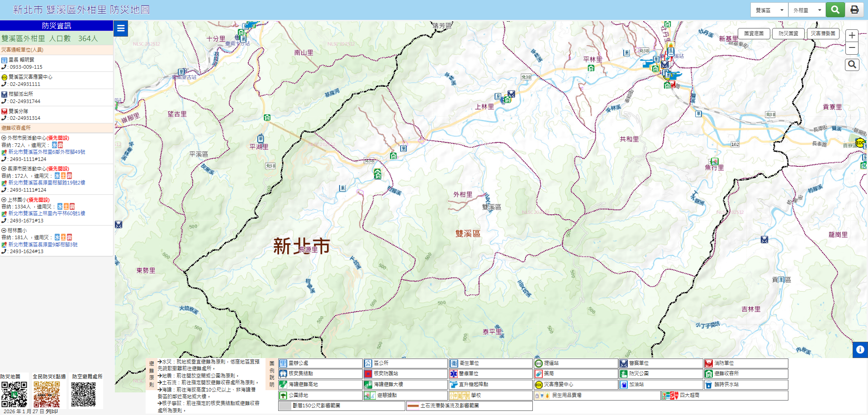The image size is (868, 415).
Task: Expand 上林國小 shelter entry
Action: pyautogui.click(x=25, y=199)
